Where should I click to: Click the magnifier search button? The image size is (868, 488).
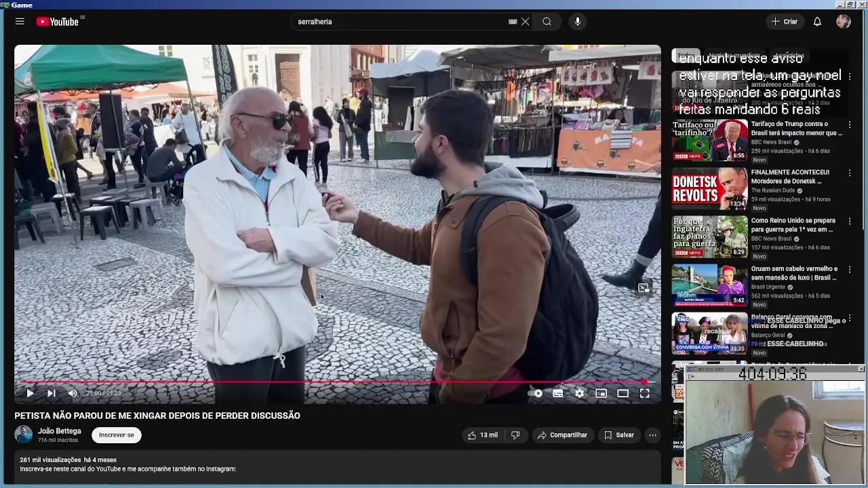(x=547, y=22)
